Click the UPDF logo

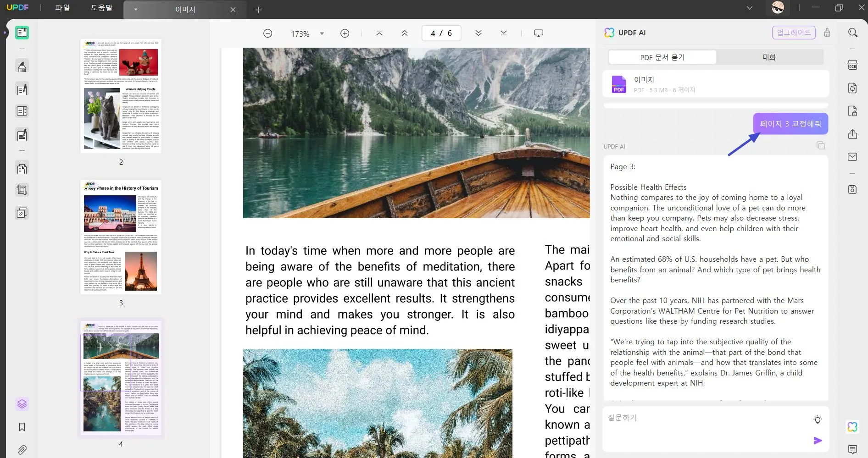pos(17,8)
